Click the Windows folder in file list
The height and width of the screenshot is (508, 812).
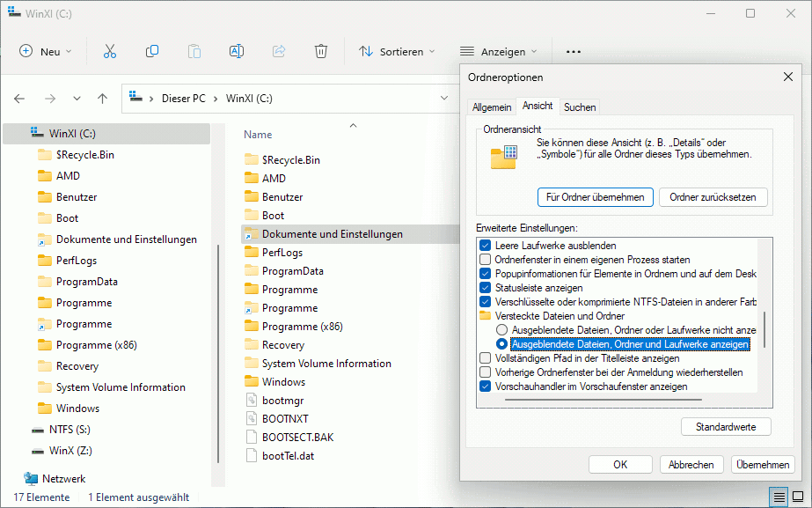(x=283, y=382)
